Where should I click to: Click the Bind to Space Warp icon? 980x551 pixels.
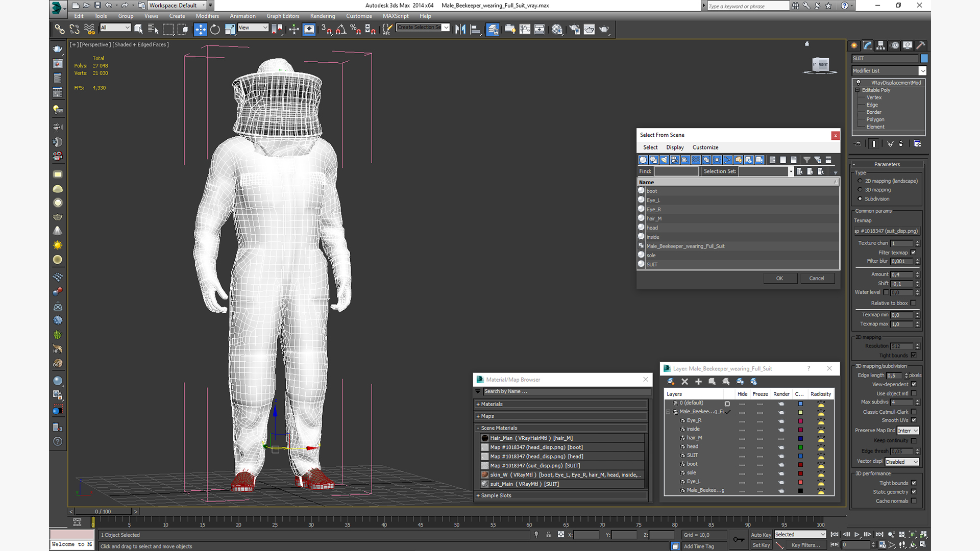[89, 30]
